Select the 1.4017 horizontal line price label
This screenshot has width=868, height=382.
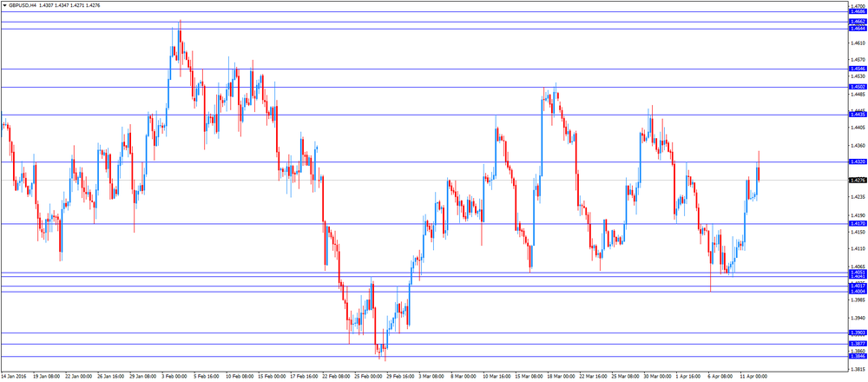pos(858,286)
